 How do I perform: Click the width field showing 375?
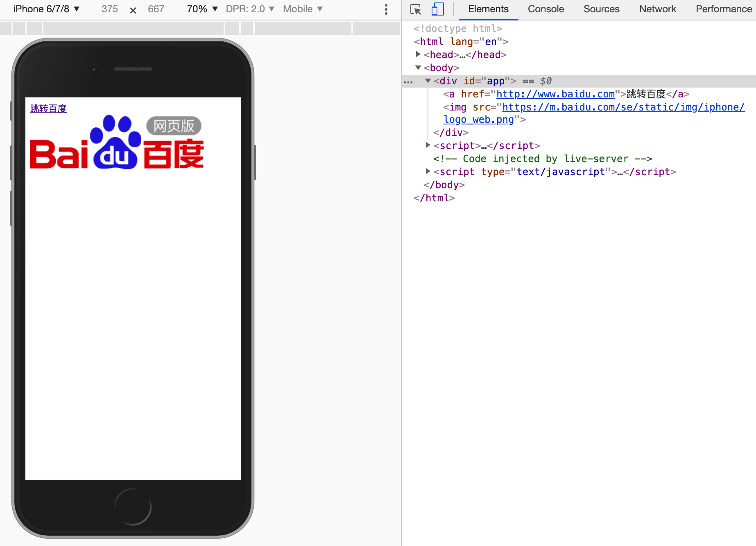[x=110, y=9]
